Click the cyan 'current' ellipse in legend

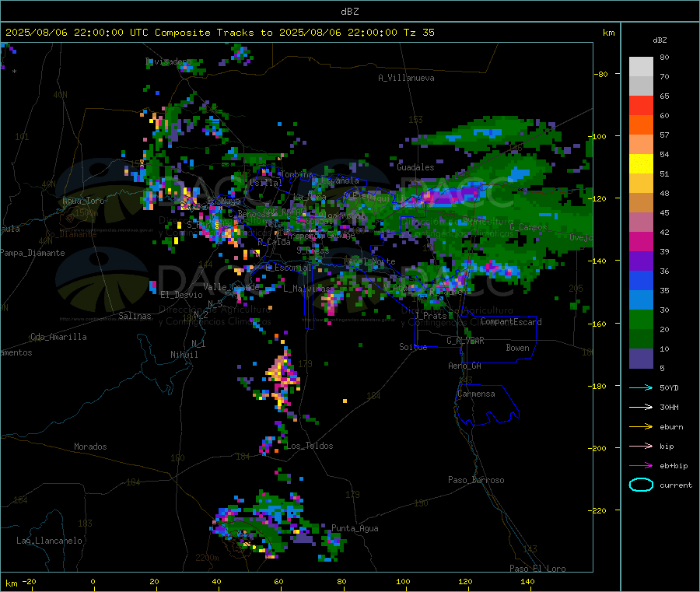click(x=641, y=485)
